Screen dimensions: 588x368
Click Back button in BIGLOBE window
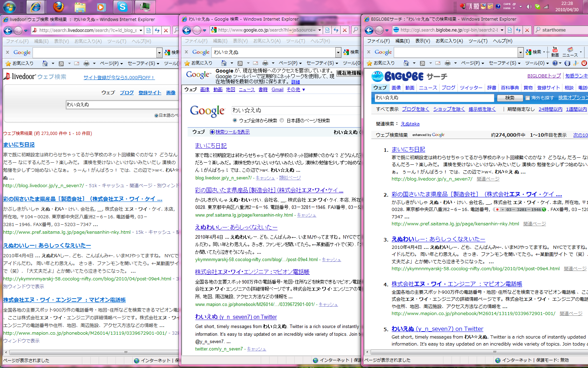pyautogui.click(x=369, y=30)
